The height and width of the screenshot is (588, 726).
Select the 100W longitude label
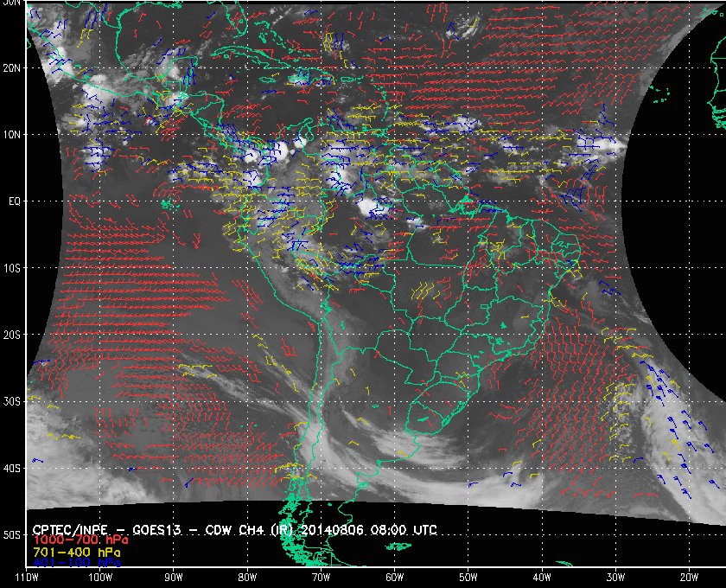coord(100,578)
